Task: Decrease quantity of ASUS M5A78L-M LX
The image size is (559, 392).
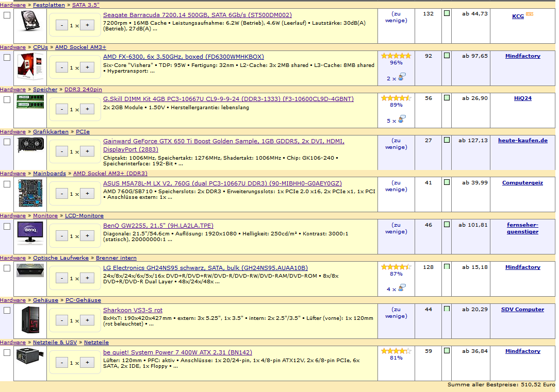Action: click(x=62, y=194)
